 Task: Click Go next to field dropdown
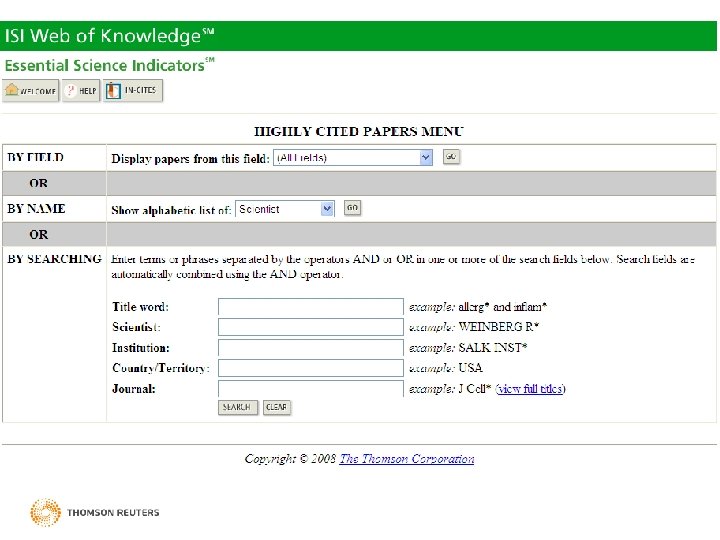451,157
